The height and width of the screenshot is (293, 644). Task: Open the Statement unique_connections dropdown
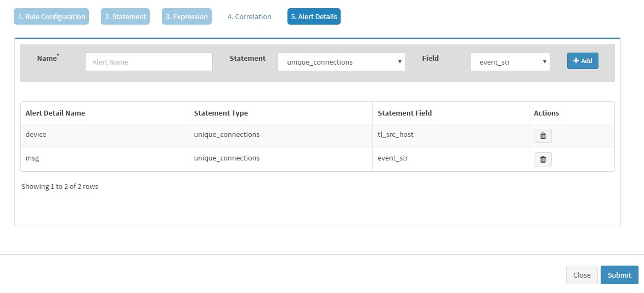coord(341,62)
